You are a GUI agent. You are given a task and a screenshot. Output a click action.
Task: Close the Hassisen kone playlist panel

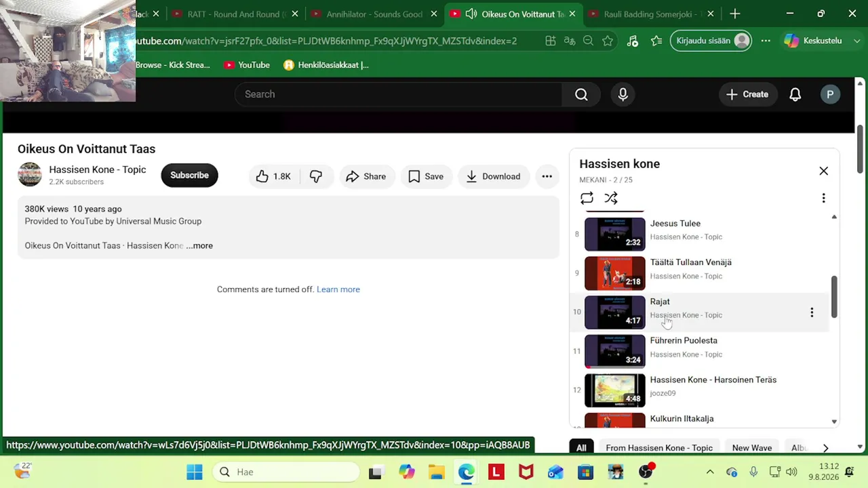(823, 171)
